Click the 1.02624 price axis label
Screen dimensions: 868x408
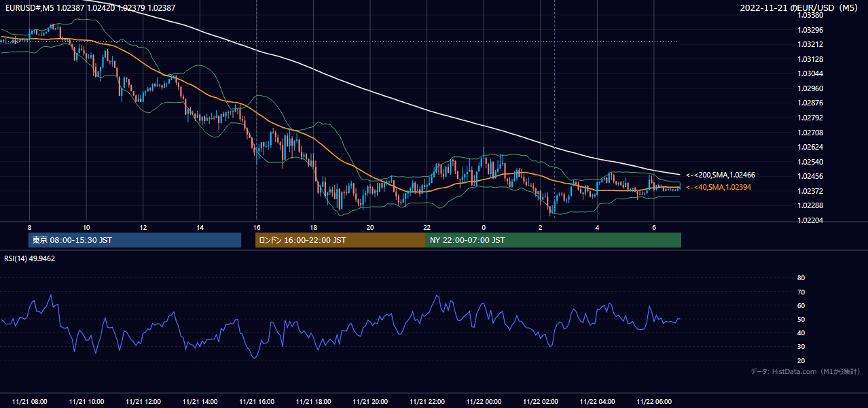pyautogui.click(x=811, y=147)
